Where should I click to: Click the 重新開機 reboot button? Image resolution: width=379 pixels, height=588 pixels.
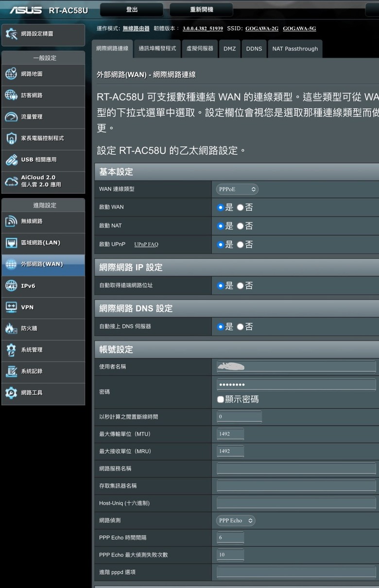point(201,10)
